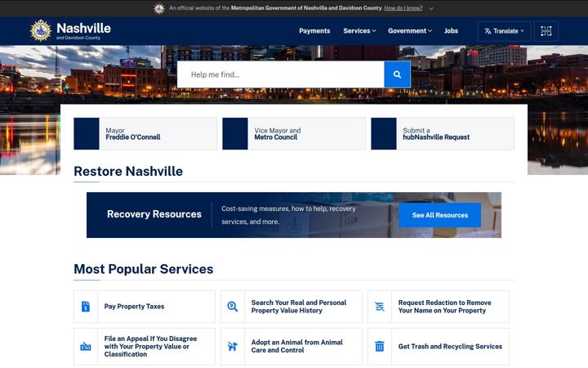Image resolution: width=588 pixels, height=368 pixels.
Task: Open the Jobs menu item
Action: click(x=451, y=31)
